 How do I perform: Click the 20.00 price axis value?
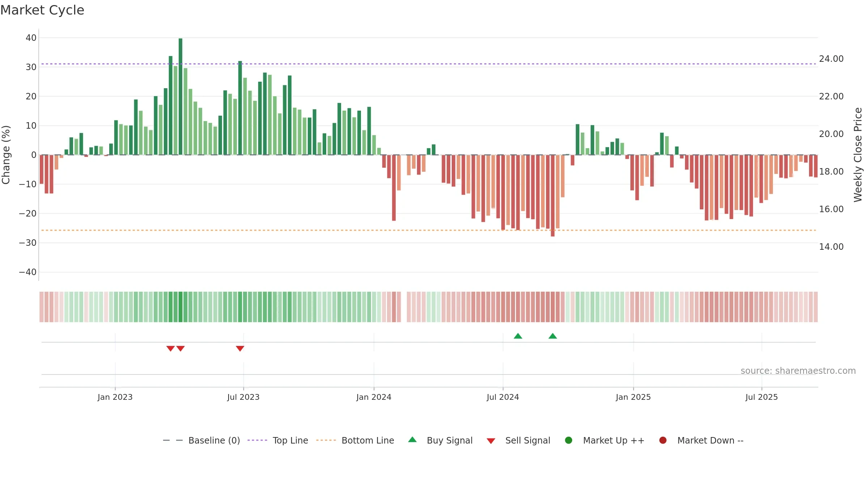(x=831, y=134)
